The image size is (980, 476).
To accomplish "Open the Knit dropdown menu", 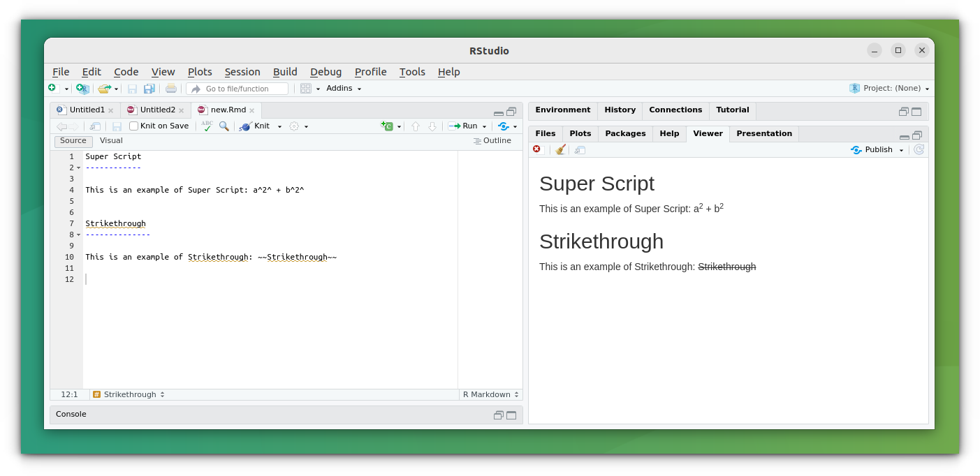I will 279,126.
